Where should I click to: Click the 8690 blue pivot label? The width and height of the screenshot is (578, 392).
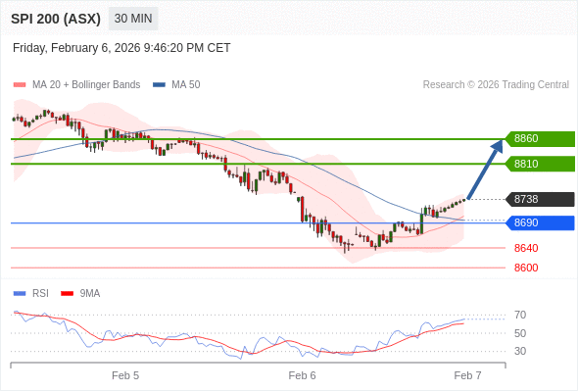click(540, 222)
